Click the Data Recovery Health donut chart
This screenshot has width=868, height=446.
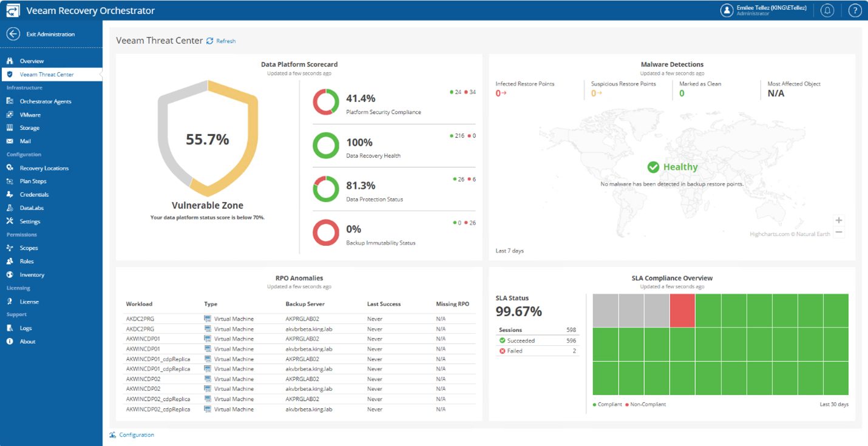(x=326, y=145)
